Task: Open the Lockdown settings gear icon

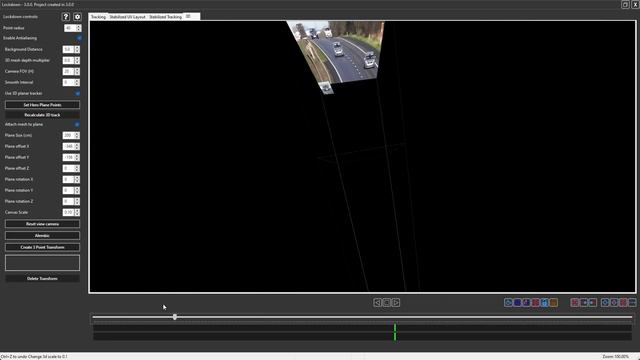Action: tap(77, 17)
